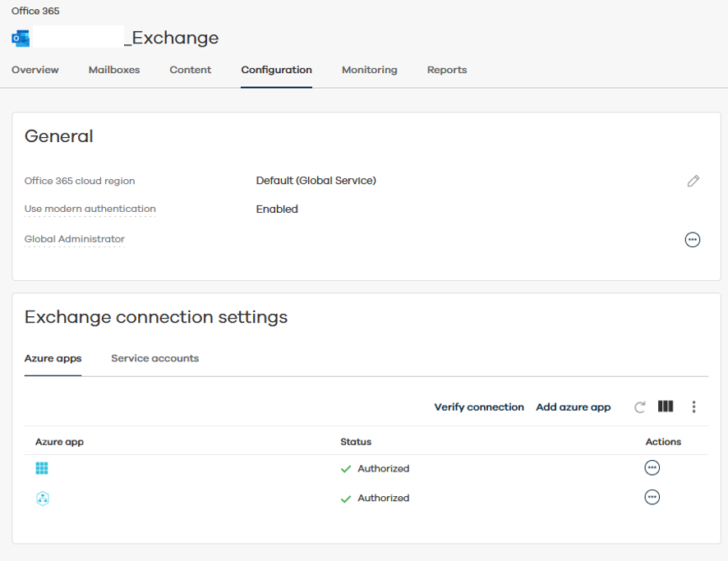The image size is (728, 561).
Task: Click the Enabled authentication value
Action: click(x=277, y=209)
